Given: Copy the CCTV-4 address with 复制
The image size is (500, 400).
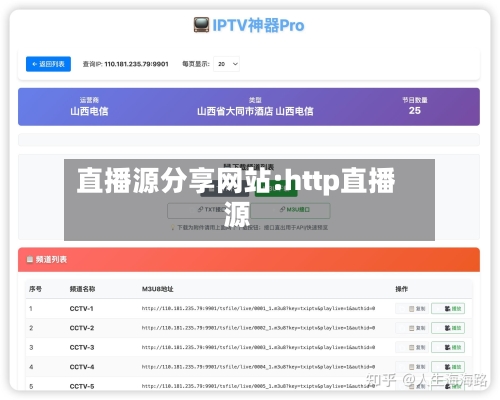Looking at the screenshot, I should tap(412, 367).
